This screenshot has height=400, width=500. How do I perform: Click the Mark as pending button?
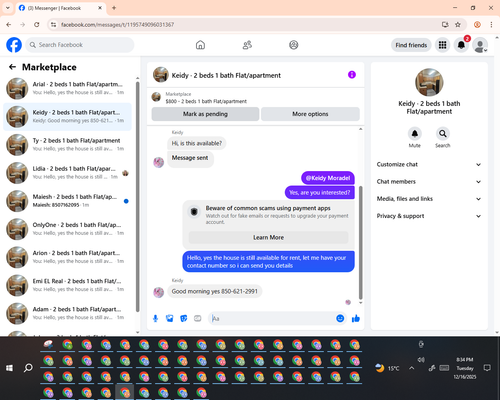click(x=205, y=114)
